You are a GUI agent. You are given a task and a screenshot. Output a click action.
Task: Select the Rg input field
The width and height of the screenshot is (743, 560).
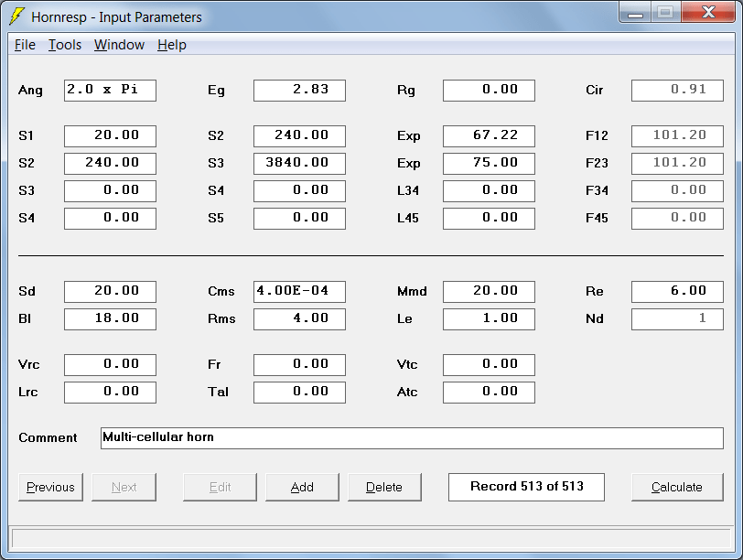click(489, 90)
